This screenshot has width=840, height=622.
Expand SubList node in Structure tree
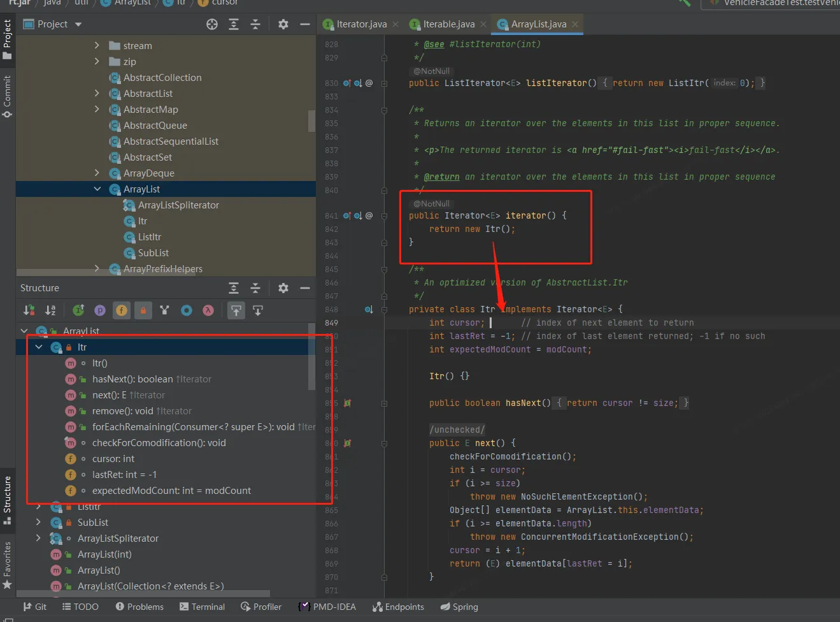click(x=38, y=522)
